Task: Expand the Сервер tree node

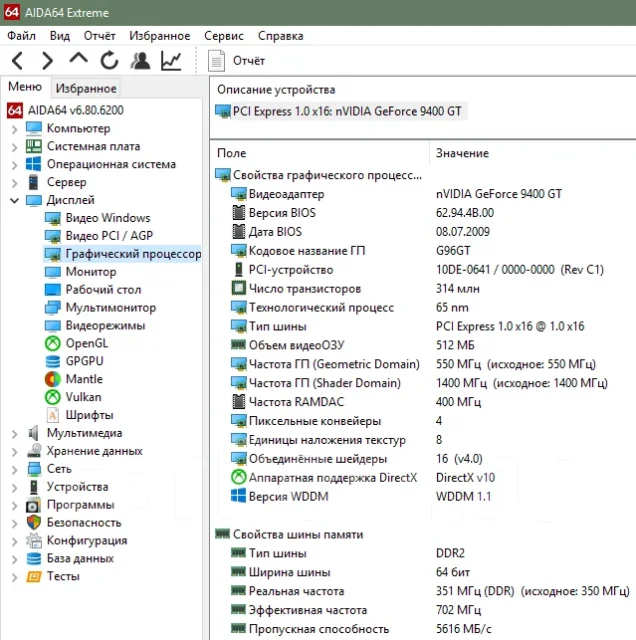Action: point(15,183)
